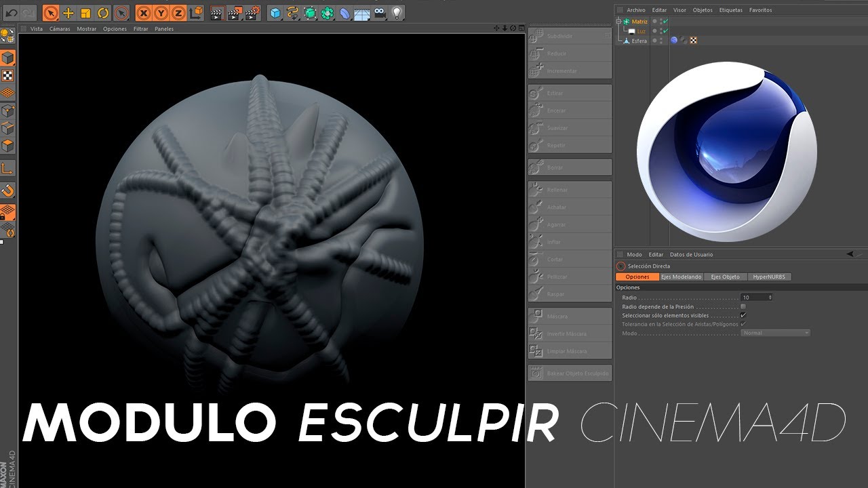868x488 pixels.
Task: Open the spline pen tools icon
Action: tap(292, 12)
